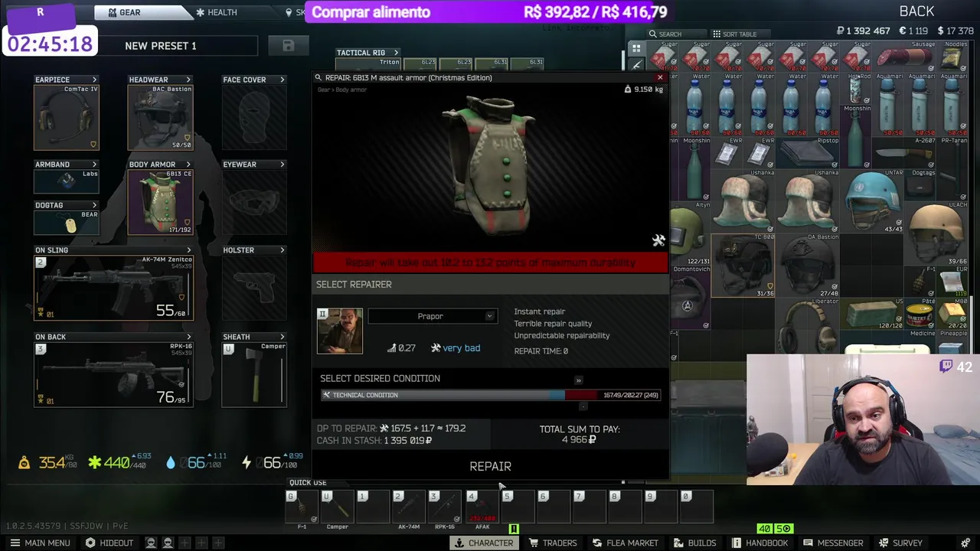Click the REPAIR button

point(490,466)
